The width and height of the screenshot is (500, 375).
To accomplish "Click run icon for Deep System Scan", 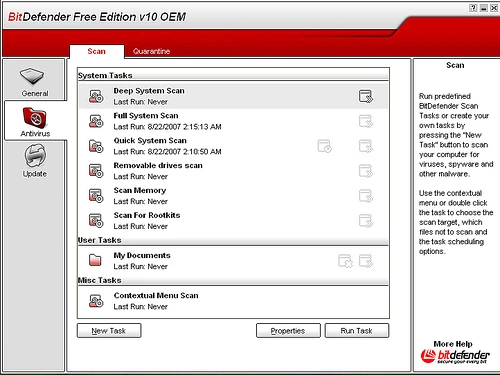I will coord(366,96).
